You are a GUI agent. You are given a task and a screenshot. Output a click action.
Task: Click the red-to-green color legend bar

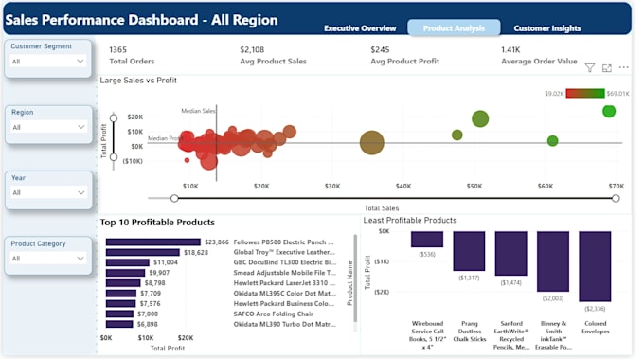coord(585,93)
